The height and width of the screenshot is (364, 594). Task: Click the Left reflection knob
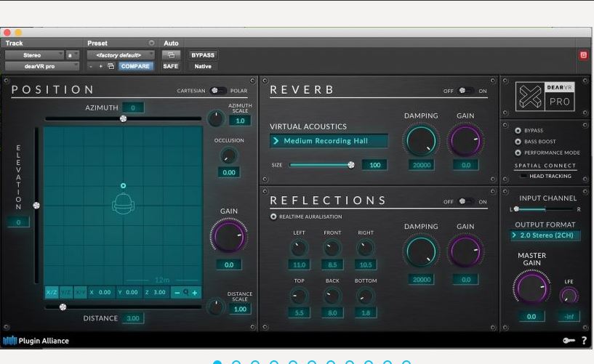click(x=299, y=248)
